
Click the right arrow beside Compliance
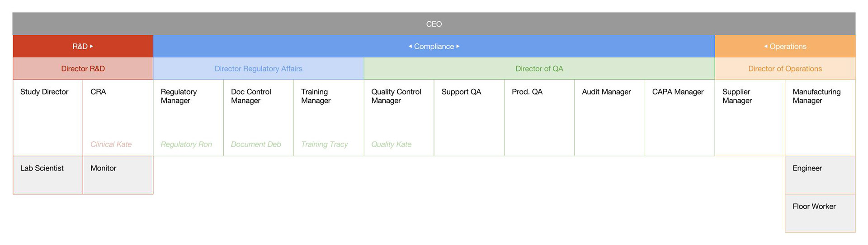pos(458,46)
